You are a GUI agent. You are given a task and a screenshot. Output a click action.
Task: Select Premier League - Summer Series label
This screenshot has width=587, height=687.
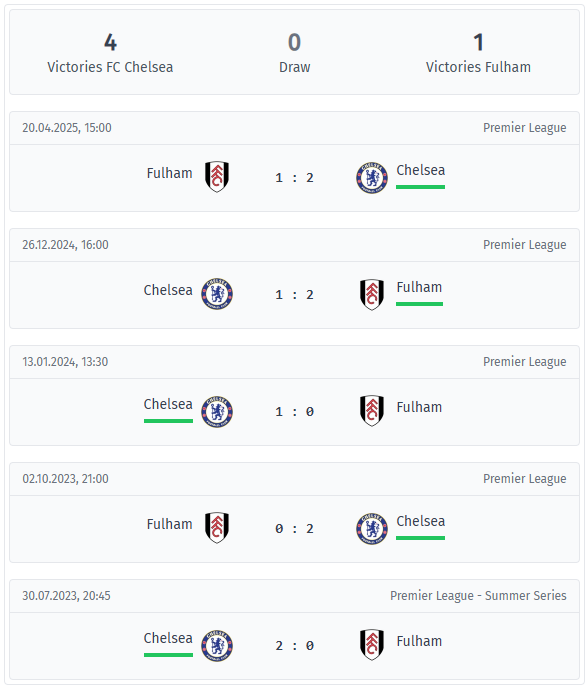click(478, 596)
